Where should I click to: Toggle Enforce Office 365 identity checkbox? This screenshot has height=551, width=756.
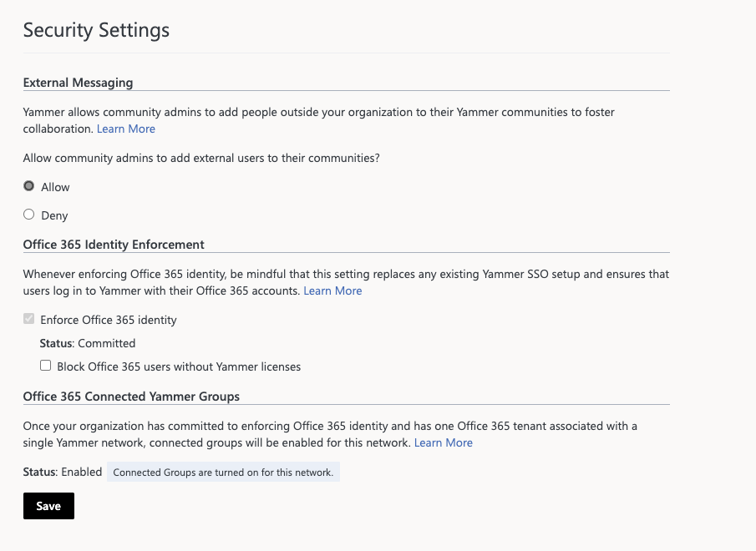pos(29,319)
